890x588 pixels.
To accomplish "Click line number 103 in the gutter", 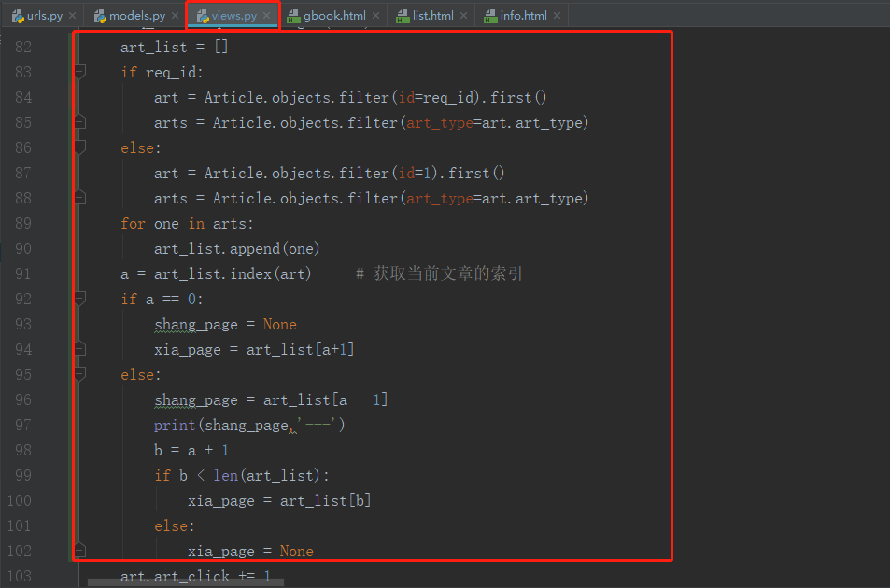I will click(x=20, y=576).
